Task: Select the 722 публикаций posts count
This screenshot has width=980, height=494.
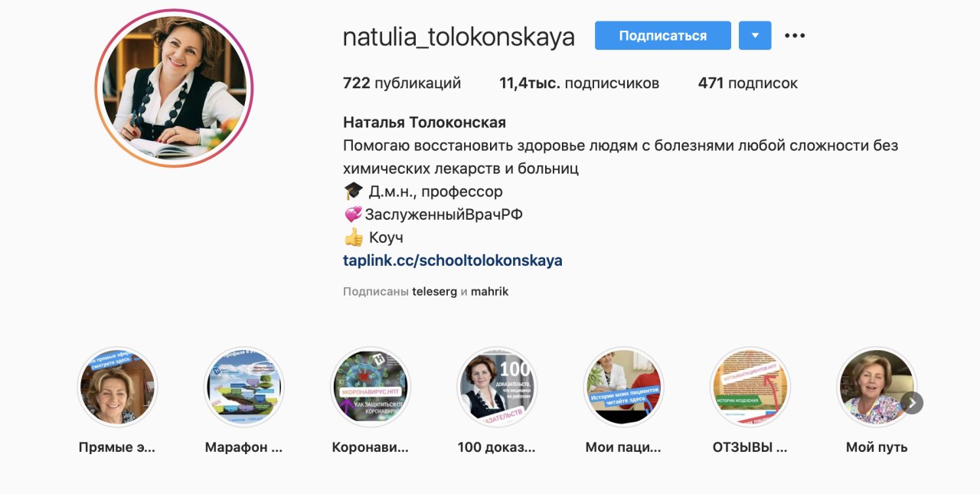Action: tap(402, 83)
